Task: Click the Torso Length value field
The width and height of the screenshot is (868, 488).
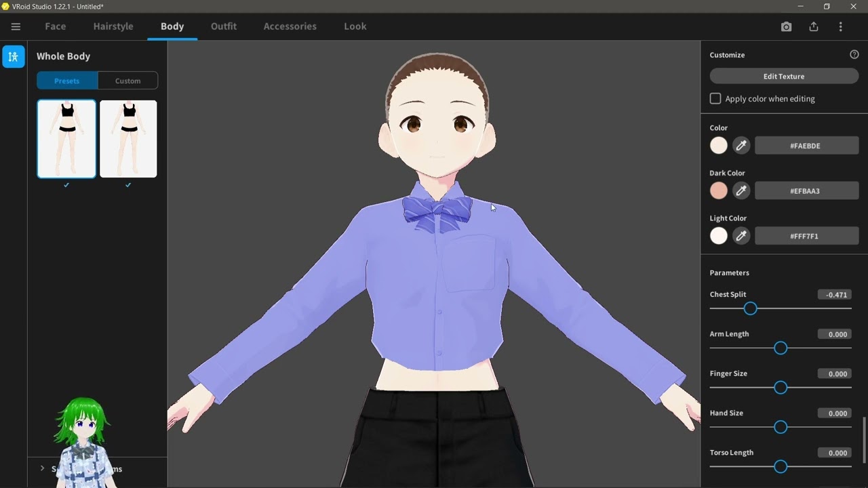Action: 835,453
